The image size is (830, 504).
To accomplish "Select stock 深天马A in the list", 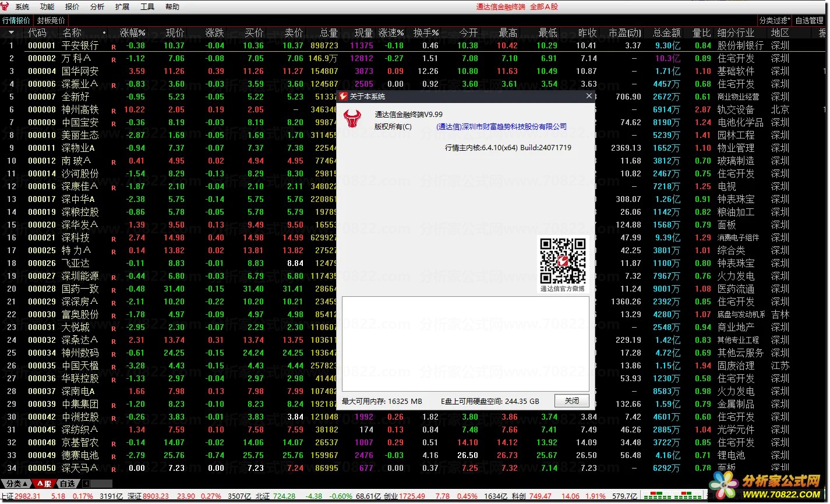I will (80, 468).
